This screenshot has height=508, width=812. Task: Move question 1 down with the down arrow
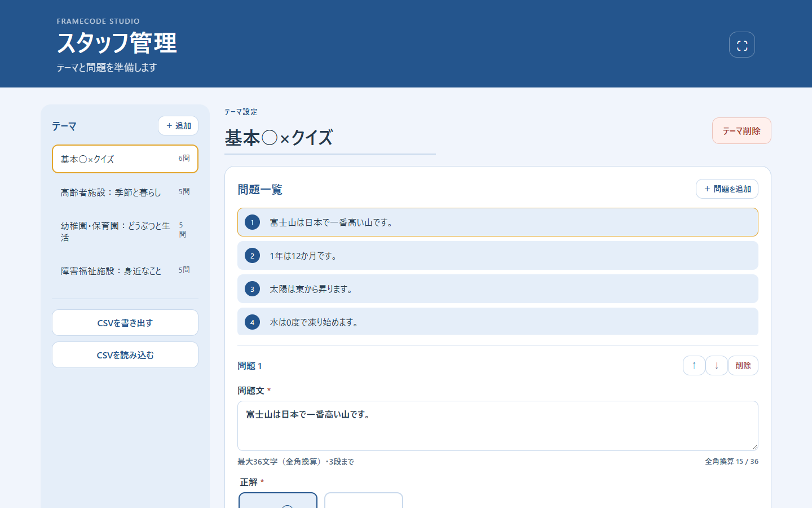pyautogui.click(x=717, y=366)
